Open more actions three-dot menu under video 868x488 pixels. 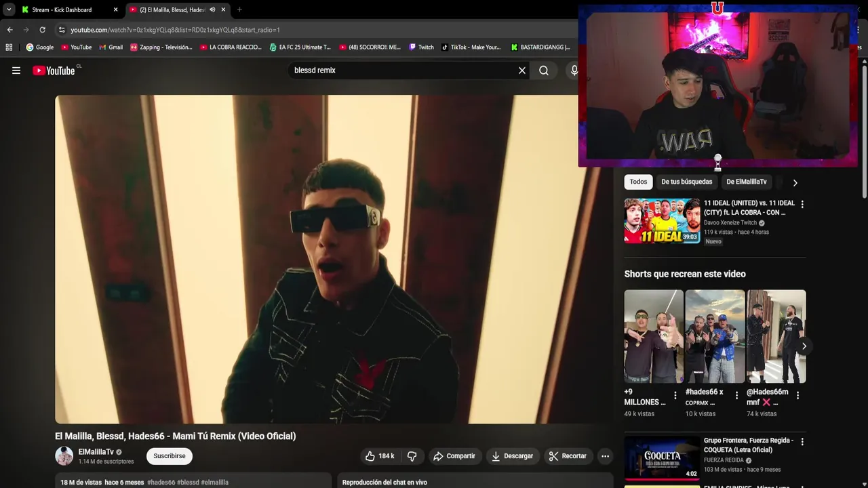[x=605, y=456]
